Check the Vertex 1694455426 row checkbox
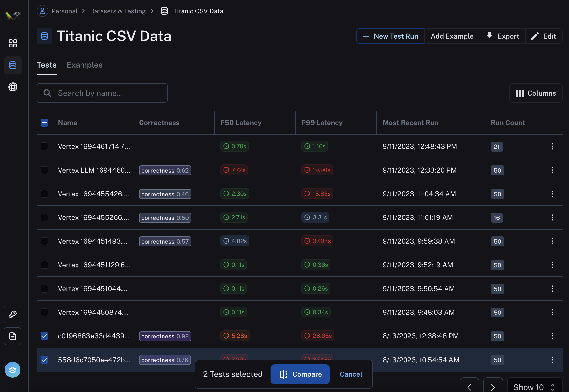 (44, 194)
